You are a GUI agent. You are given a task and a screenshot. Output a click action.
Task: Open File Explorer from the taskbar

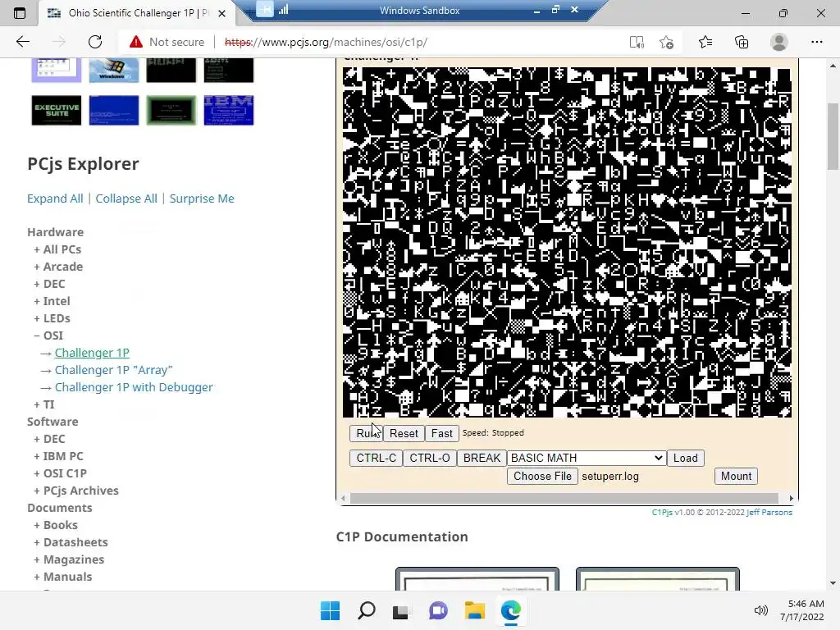click(475, 610)
